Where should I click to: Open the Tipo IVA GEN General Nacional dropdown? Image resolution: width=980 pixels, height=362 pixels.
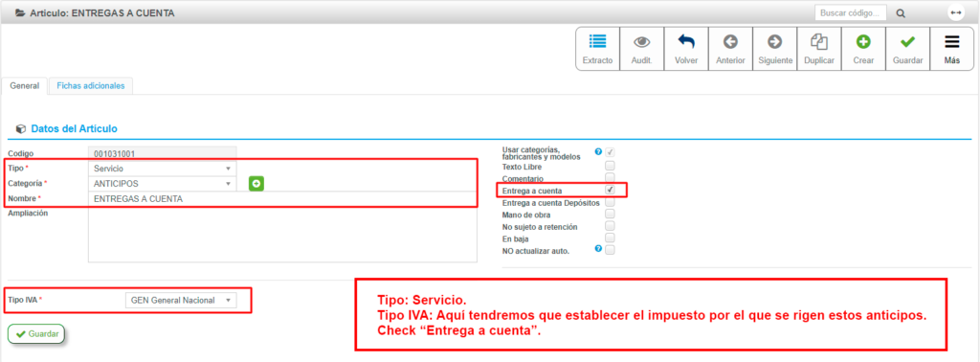click(x=181, y=300)
